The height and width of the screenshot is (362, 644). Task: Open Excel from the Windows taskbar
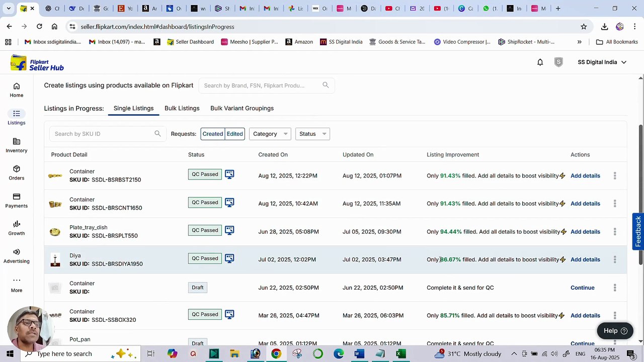(400, 353)
